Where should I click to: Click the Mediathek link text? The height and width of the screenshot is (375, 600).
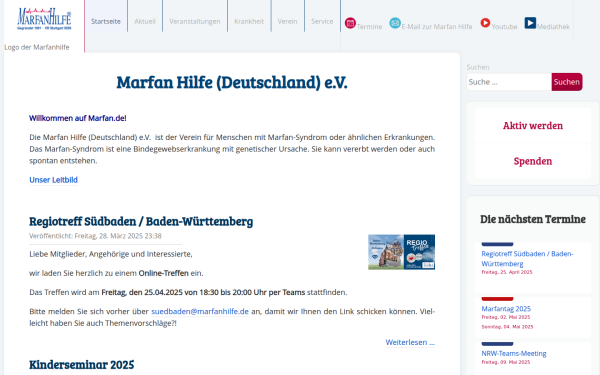(x=553, y=27)
